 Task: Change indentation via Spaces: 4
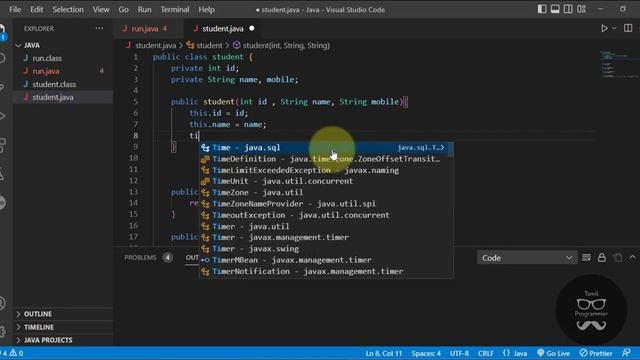pos(426,353)
